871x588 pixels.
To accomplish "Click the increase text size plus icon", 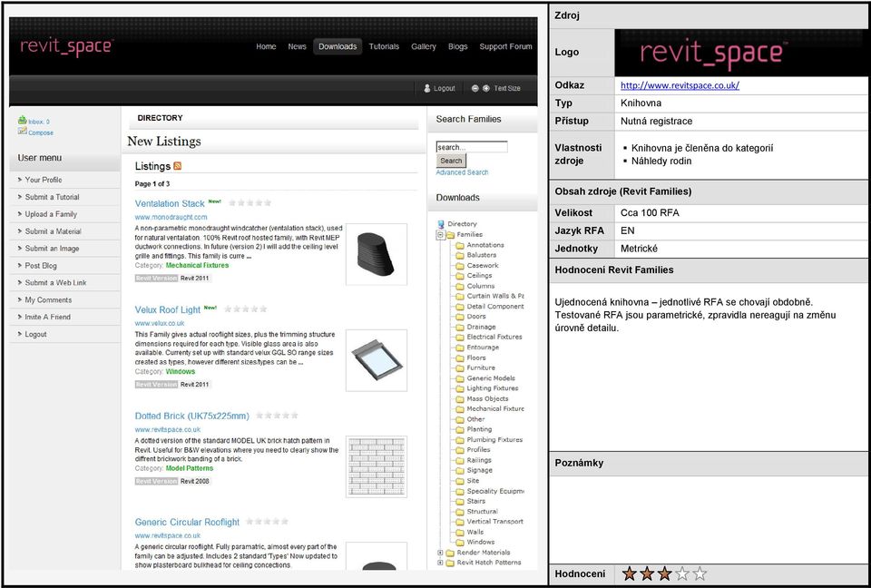I will [486, 88].
